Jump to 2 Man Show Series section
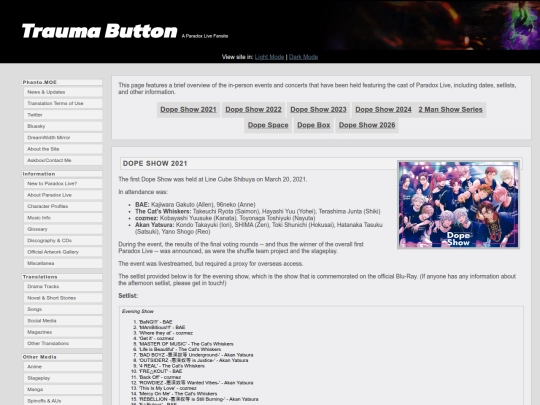This screenshot has width=540, height=405. click(x=450, y=110)
